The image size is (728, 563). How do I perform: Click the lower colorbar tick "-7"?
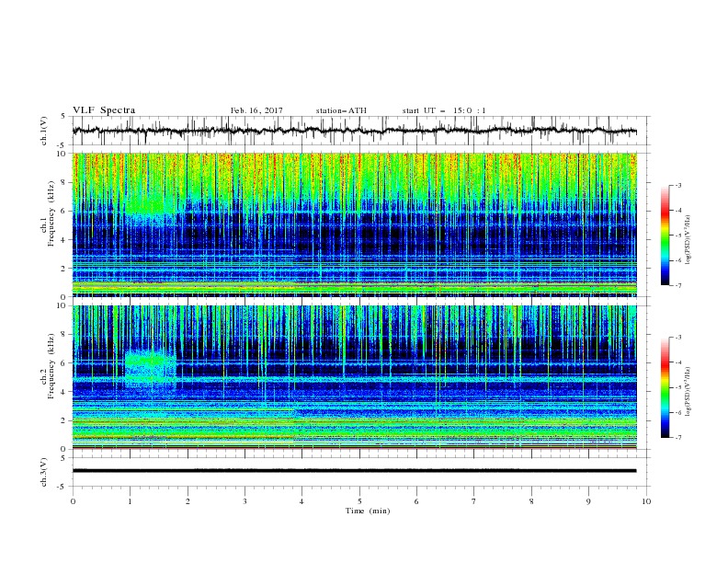point(677,438)
